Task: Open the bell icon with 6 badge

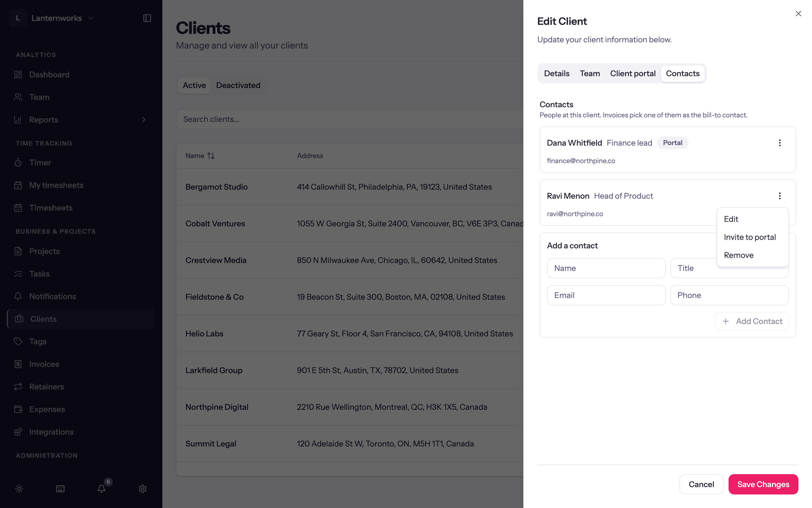Action: (x=102, y=488)
